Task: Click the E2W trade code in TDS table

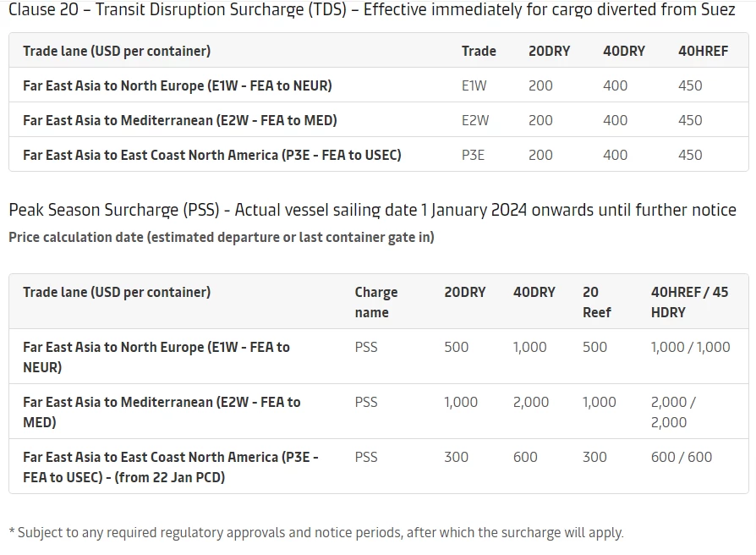Action: coord(475,120)
